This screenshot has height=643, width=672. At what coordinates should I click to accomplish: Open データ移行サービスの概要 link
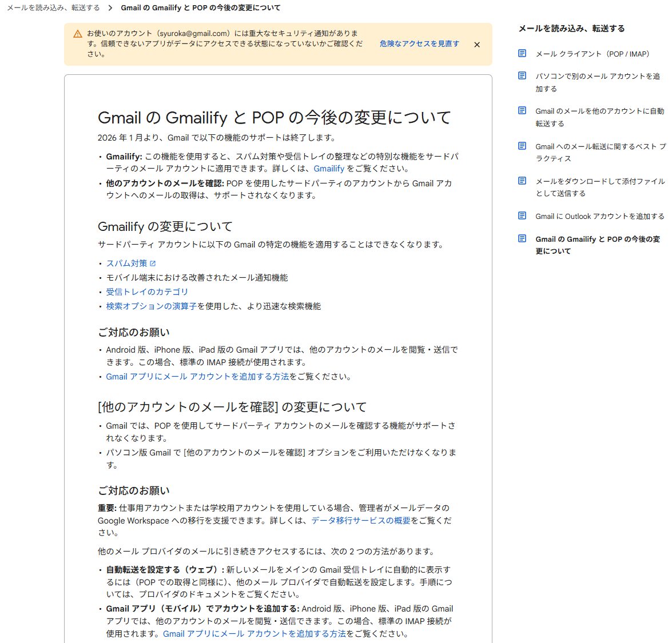(361, 521)
